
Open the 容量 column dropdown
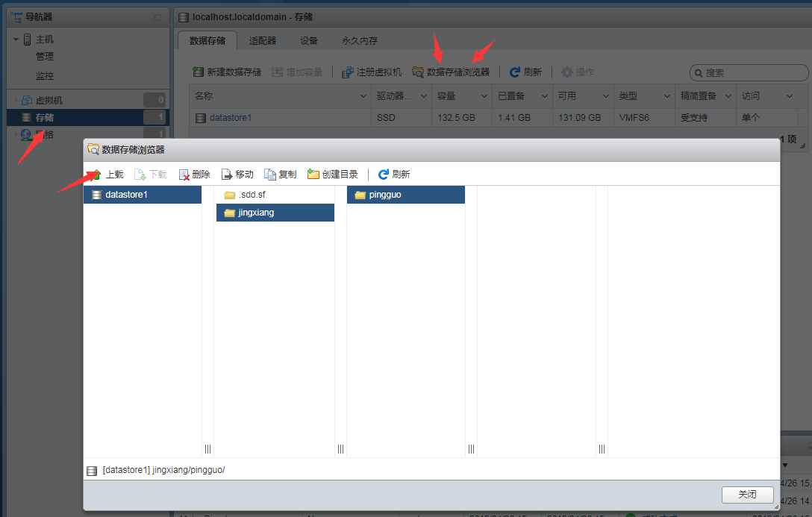[x=484, y=96]
